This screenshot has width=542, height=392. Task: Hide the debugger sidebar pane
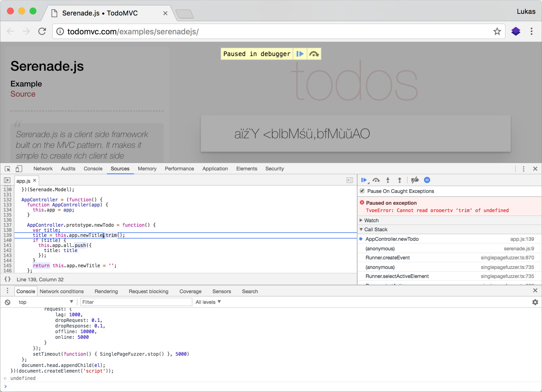(x=350, y=180)
